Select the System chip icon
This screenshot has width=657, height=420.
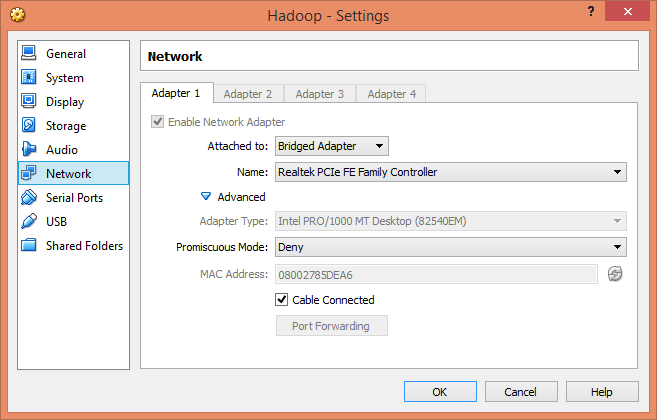(29, 77)
